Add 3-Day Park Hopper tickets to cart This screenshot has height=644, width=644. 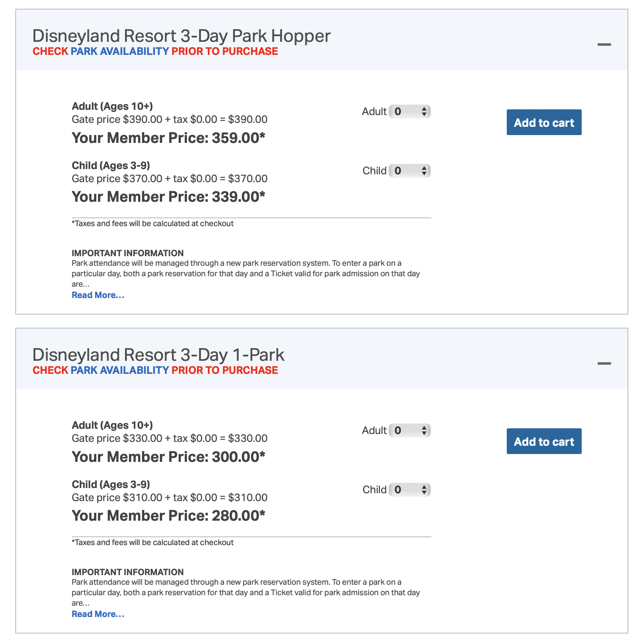(x=544, y=122)
